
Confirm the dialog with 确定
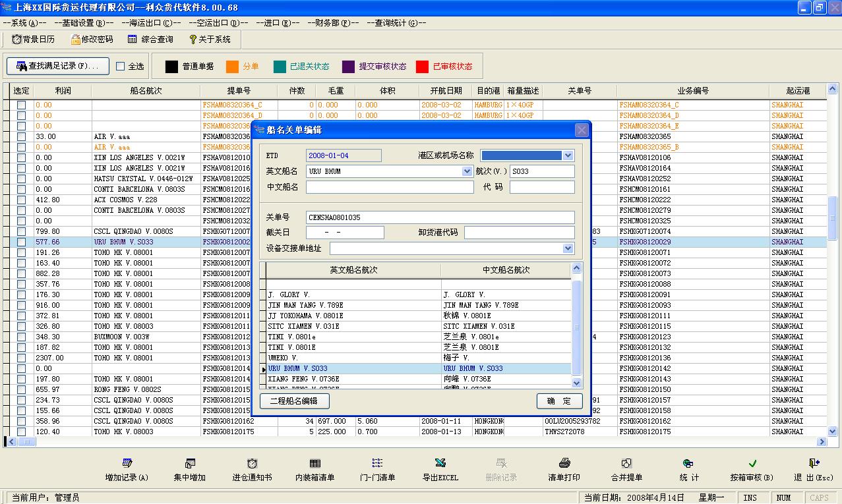coord(559,401)
